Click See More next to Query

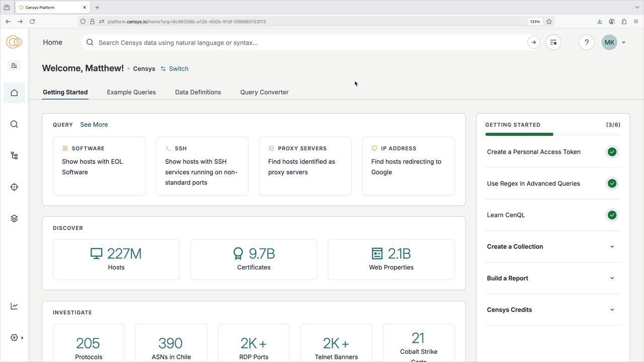94,125
